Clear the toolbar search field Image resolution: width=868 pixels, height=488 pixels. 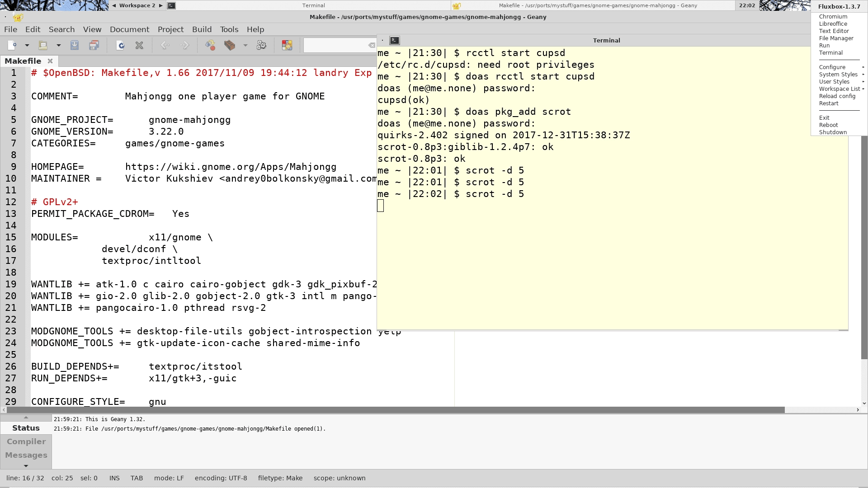coord(372,45)
